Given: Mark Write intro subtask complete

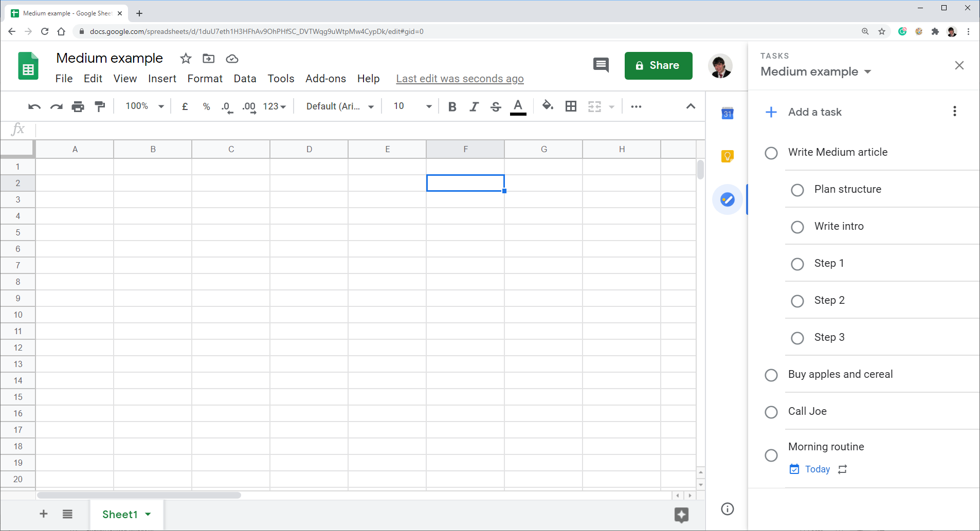Looking at the screenshot, I should [797, 227].
